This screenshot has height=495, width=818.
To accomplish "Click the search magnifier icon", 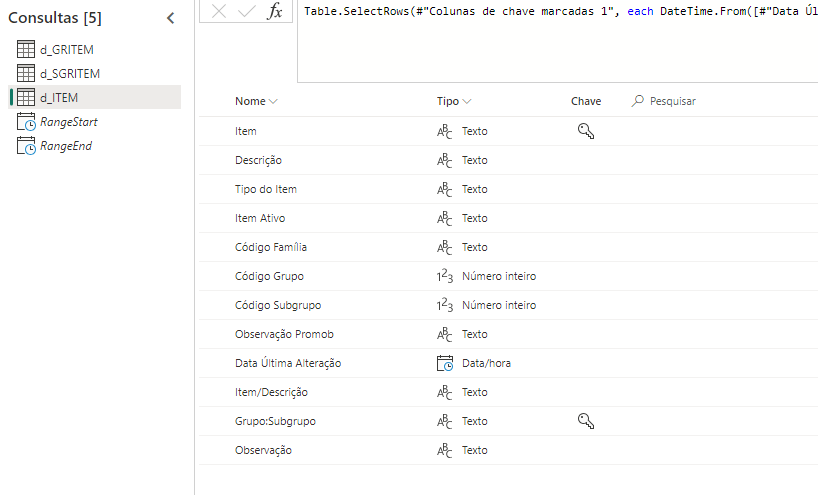I will 637,101.
